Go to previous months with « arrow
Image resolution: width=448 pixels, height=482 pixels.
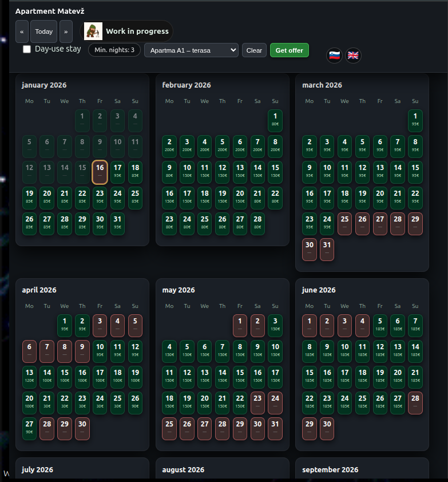[x=22, y=31]
